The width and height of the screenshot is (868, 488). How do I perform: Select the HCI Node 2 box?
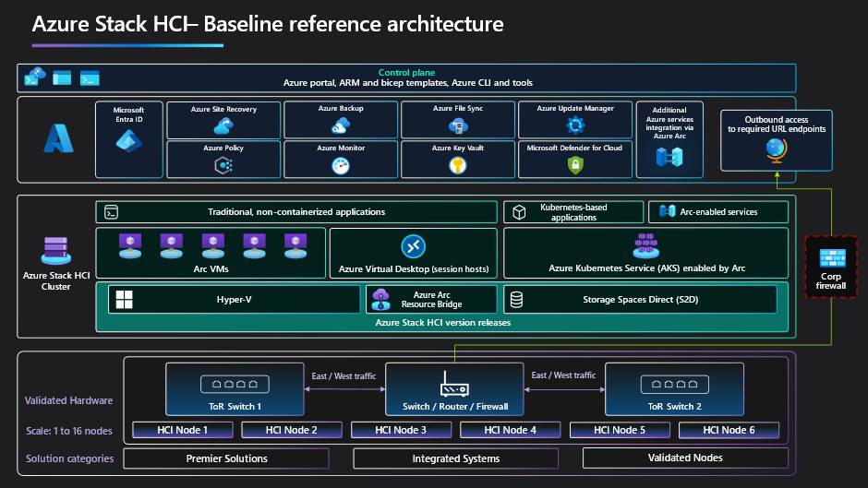pos(291,430)
